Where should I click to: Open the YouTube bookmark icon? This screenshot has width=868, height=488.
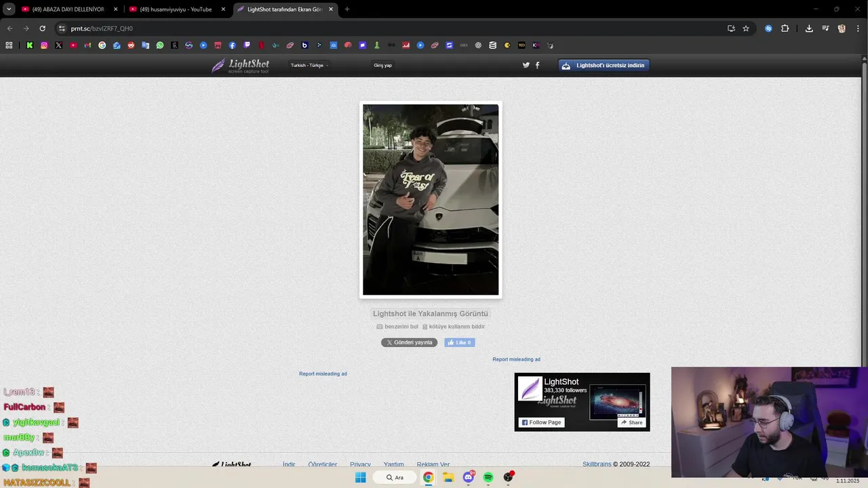[x=73, y=45]
